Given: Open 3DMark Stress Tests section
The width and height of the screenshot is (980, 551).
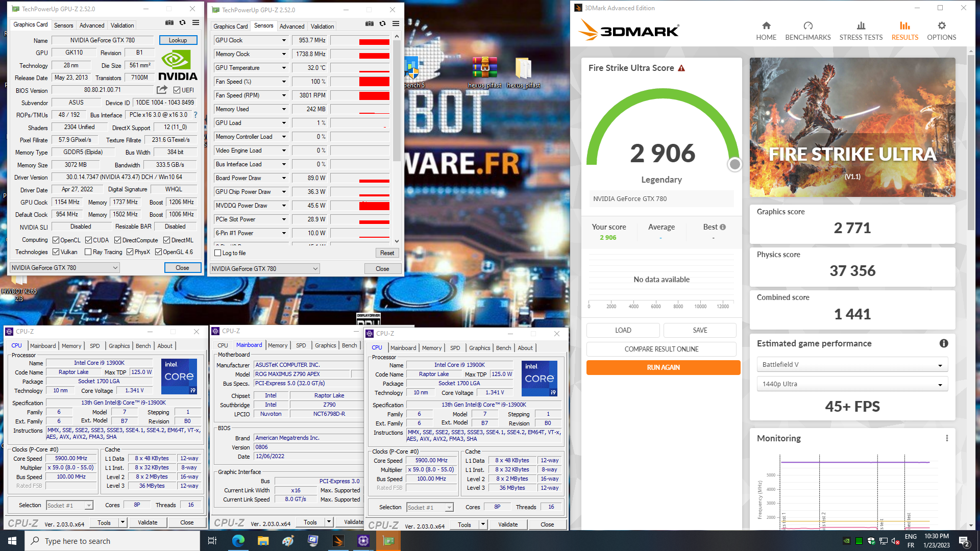Looking at the screenshot, I should [861, 31].
